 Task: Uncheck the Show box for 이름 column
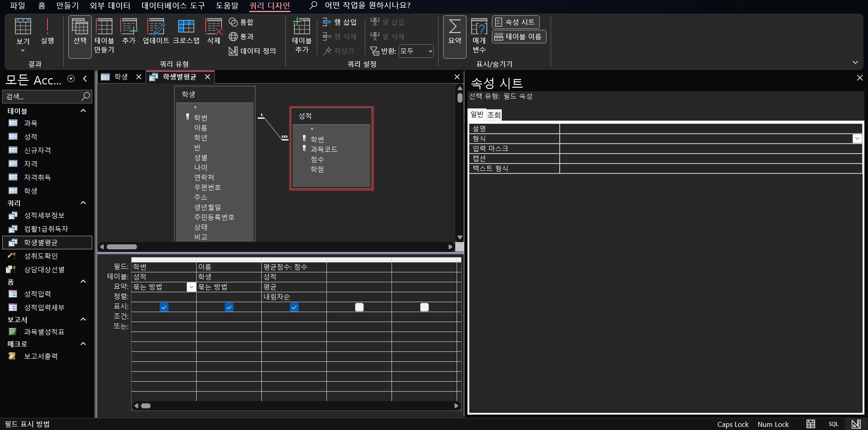click(x=229, y=307)
